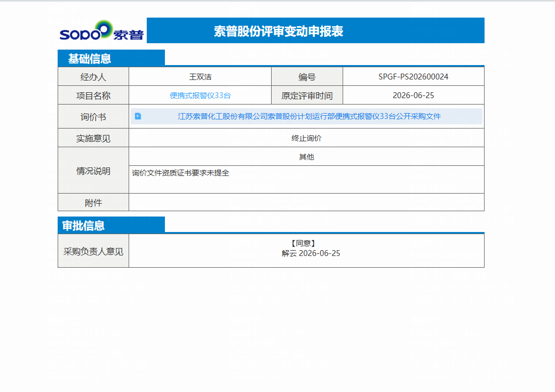This screenshot has width=555, height=392.
Task: Click the approver signature 解云 2026-06-25
Action: [311, 253]
